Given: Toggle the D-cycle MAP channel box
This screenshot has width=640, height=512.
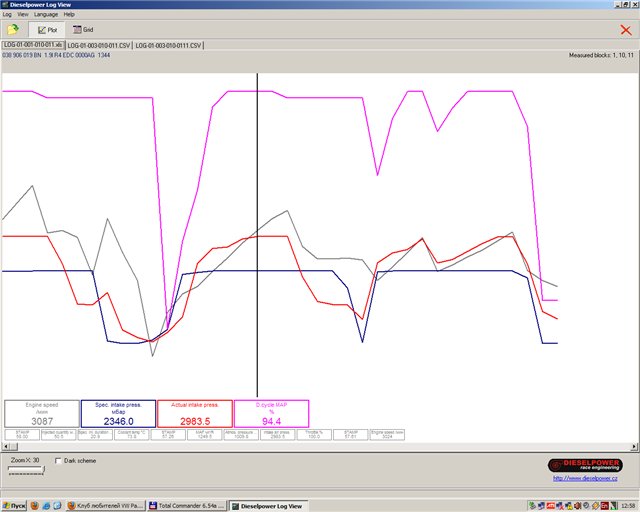Looking at the screenshot, I should [x=271, y=414].
